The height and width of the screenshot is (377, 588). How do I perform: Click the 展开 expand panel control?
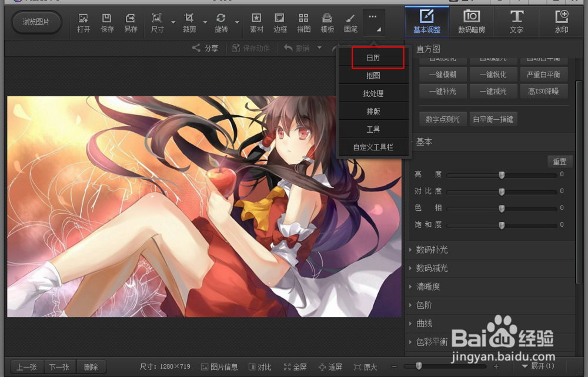tap(538, 366)
